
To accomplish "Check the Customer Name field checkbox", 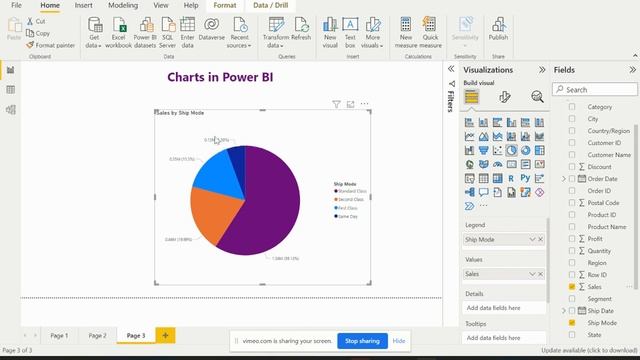I will (572, 155).
